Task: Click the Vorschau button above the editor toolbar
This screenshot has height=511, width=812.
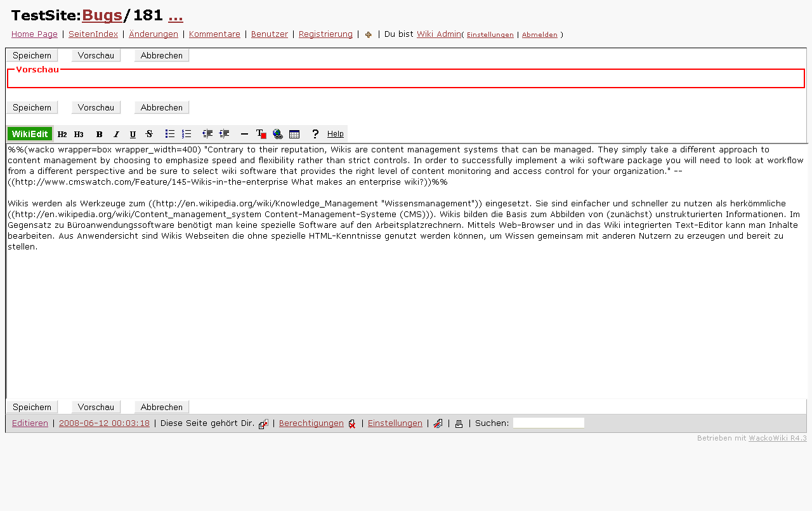Action: [96, 107]
